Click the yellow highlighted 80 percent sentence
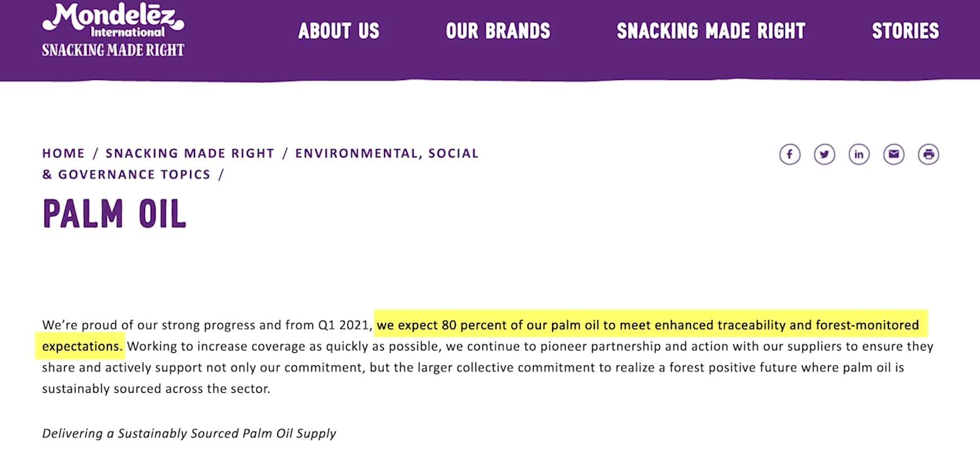Image resolution: width=980 pixels, height=449 pixels. 648,325
